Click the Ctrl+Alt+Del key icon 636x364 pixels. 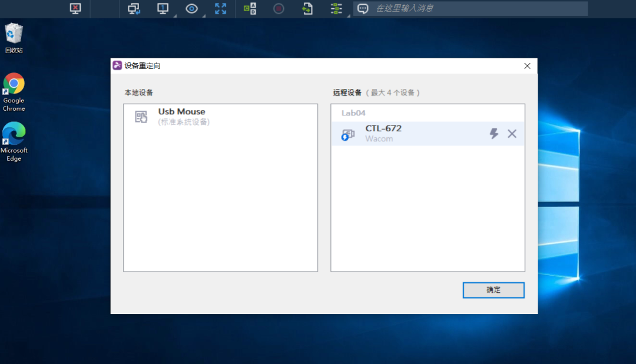pyautogui.click(x=250, y=8)
